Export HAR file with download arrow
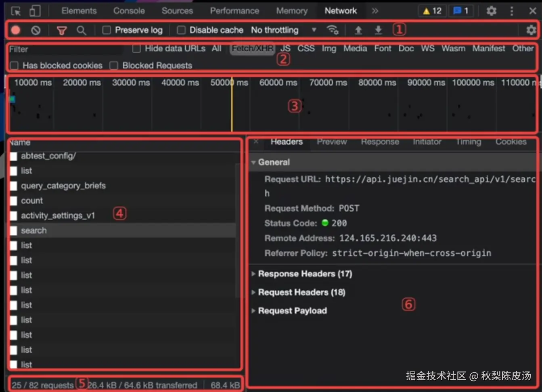This screenshot has width=542, height=392. 378,30
